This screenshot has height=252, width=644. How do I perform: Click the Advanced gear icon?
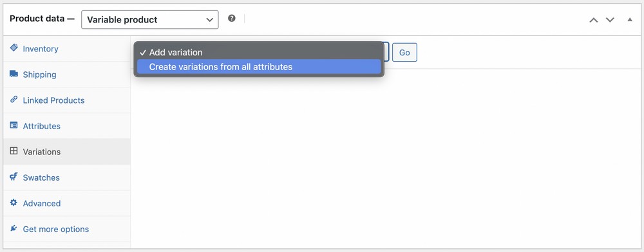coord(14,203)
